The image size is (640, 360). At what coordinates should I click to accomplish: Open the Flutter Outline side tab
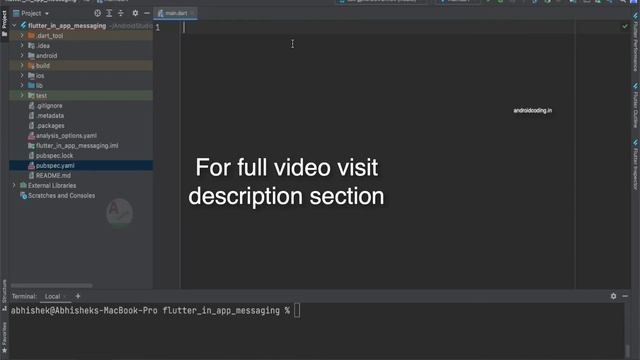point(636,105)
